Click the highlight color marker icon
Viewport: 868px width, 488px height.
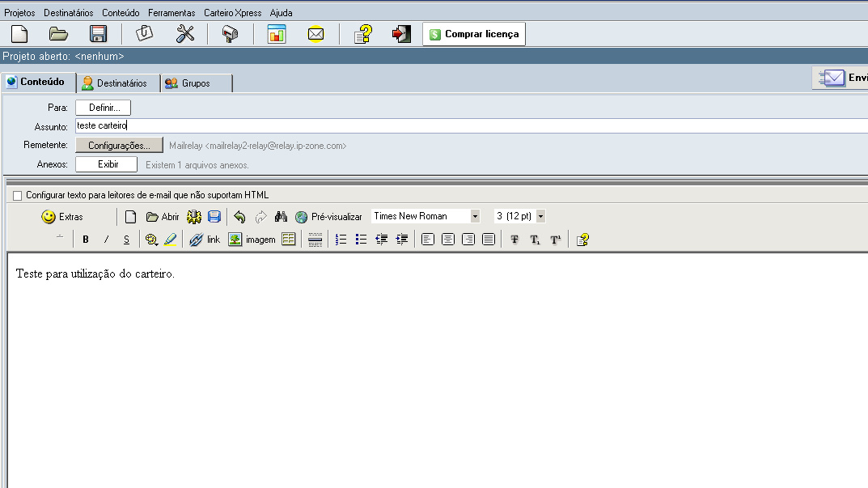pyautogui.click(x=171, y=240)
